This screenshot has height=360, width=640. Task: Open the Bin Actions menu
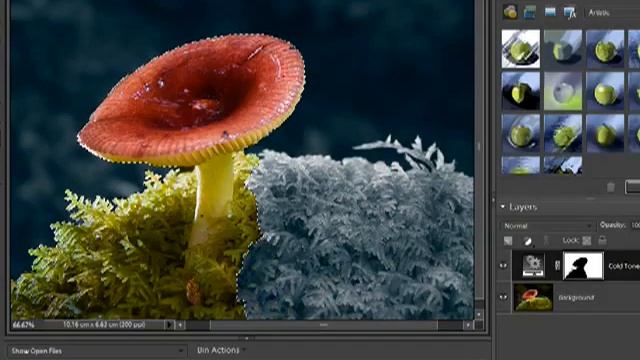click(221, 350)
